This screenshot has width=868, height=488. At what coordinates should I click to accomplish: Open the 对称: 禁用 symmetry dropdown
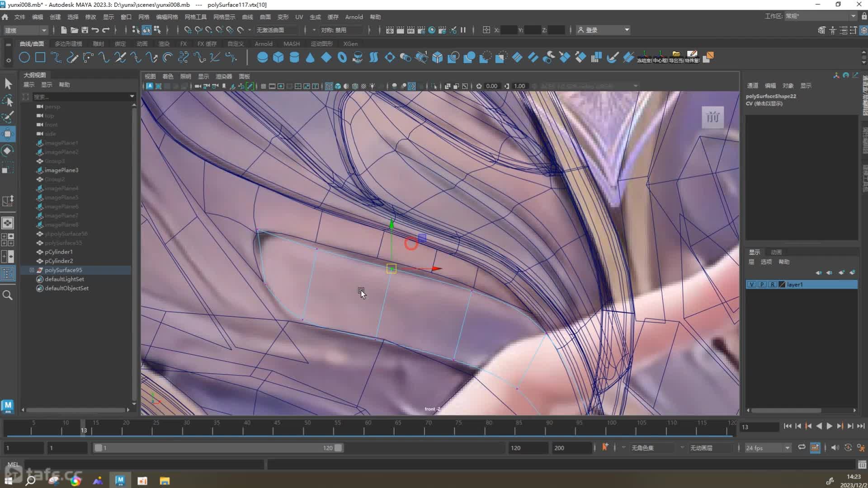(342, 30)
